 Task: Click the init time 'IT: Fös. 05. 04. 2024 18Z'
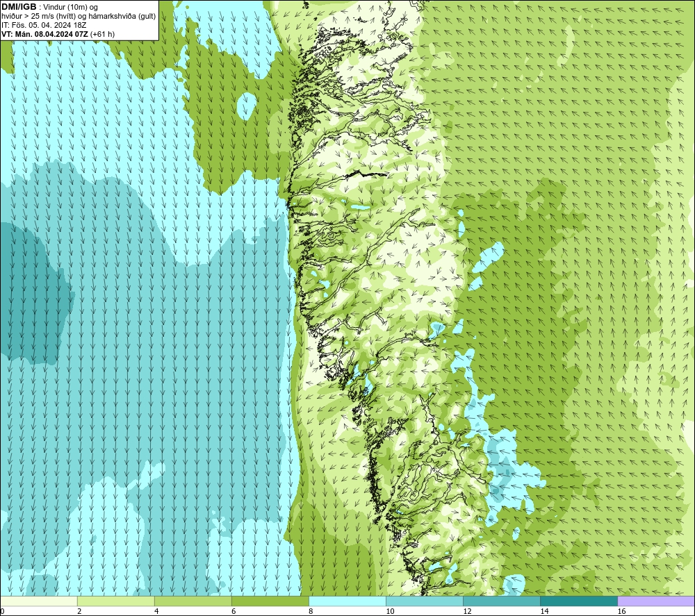point(44,25)
